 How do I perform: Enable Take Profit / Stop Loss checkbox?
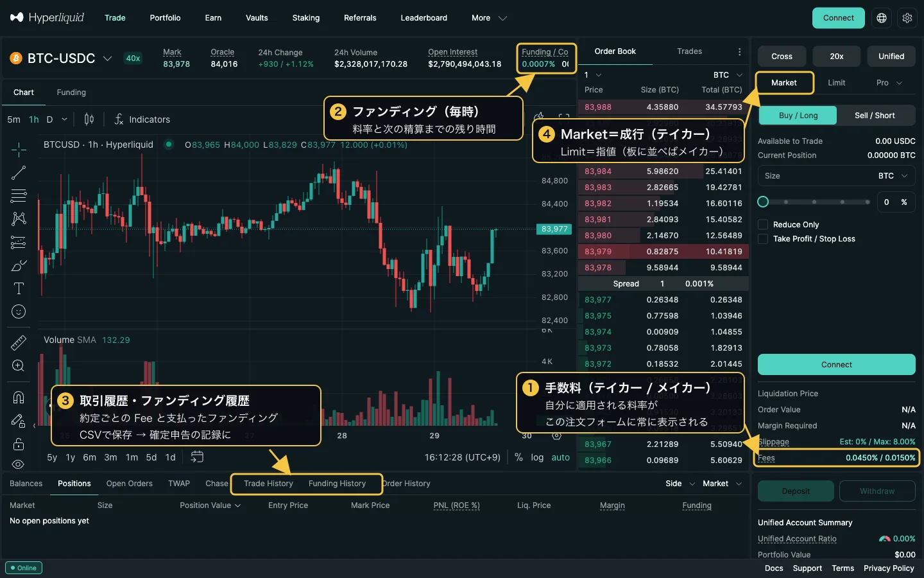[763, 239]
